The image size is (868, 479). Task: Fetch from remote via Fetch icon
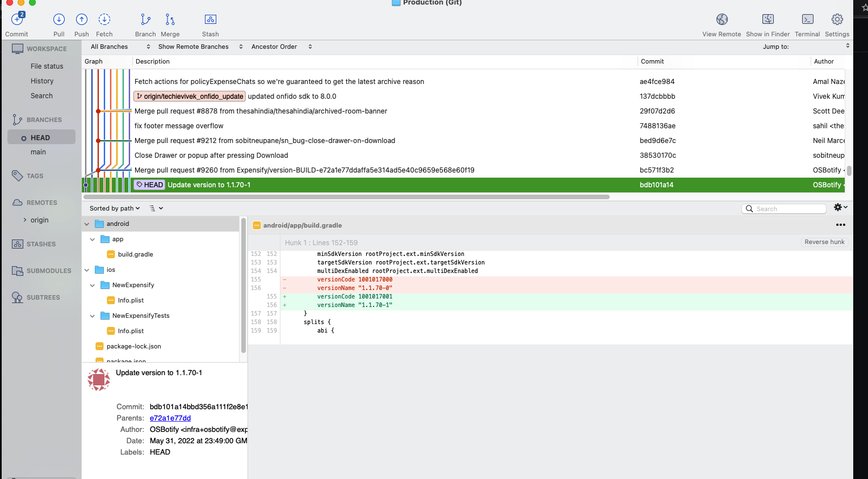click(104, 19)
